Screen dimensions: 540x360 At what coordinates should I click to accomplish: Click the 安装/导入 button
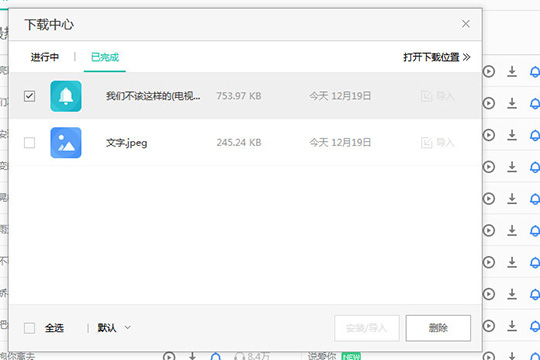point(367,328)
